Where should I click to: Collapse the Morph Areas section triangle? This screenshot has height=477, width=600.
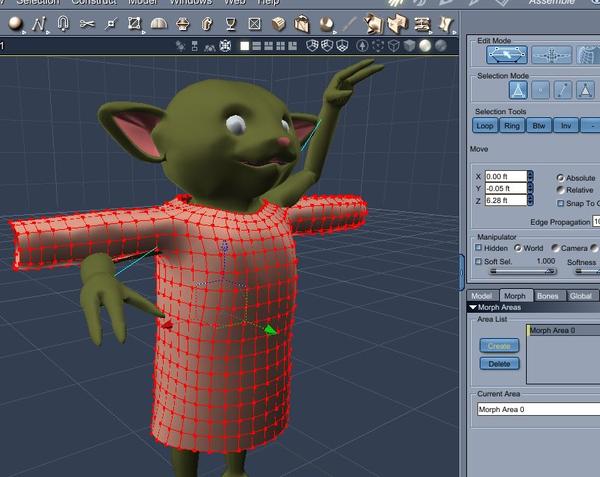[x=473, y=307]
